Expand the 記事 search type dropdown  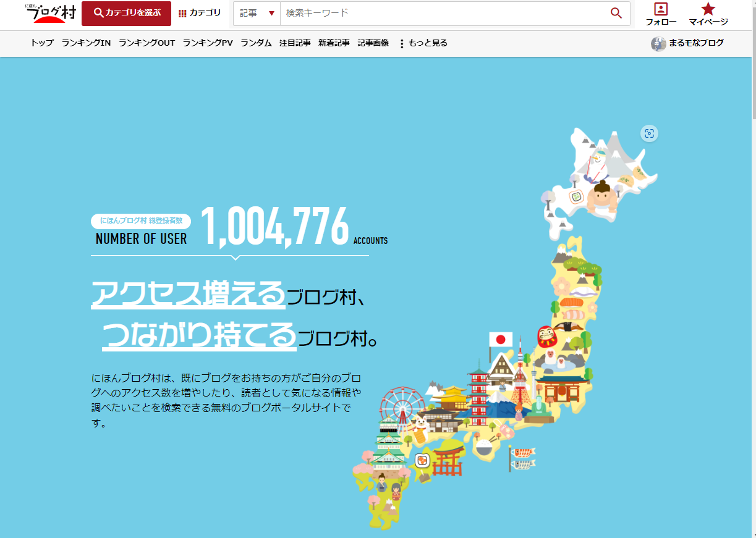click(x=257, y=14)
